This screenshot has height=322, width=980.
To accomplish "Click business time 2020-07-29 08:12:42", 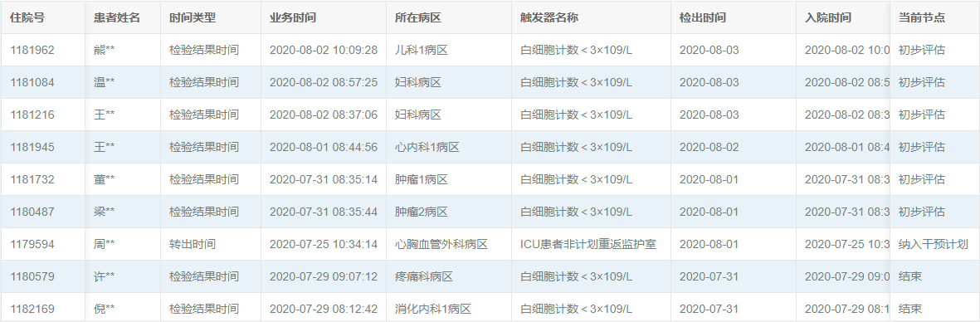I will coord(323,309).
